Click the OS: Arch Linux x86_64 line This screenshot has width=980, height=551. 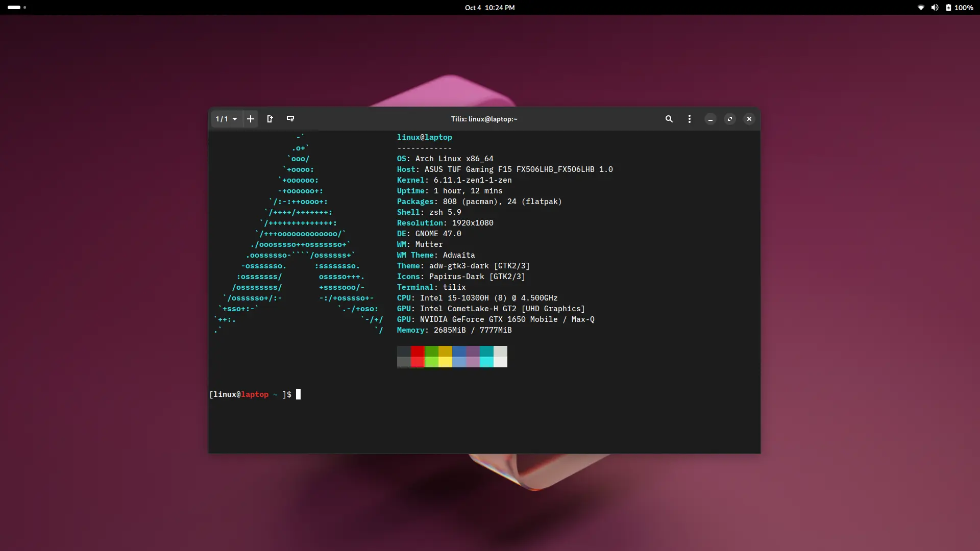pyautogui.click(x=445, y=159)
